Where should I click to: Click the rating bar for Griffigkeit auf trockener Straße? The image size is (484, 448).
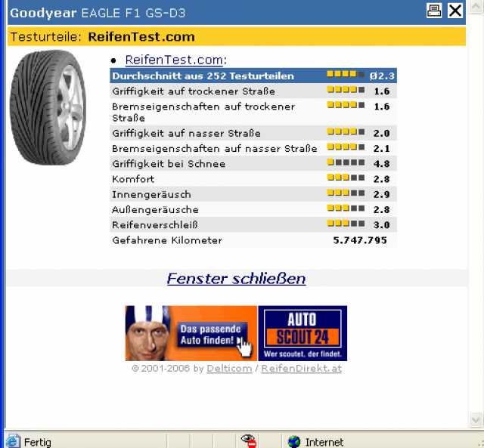point(346,90)
